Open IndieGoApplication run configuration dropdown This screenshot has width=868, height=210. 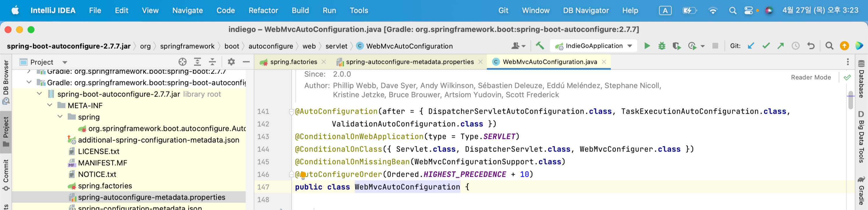[x=593, y=46]
